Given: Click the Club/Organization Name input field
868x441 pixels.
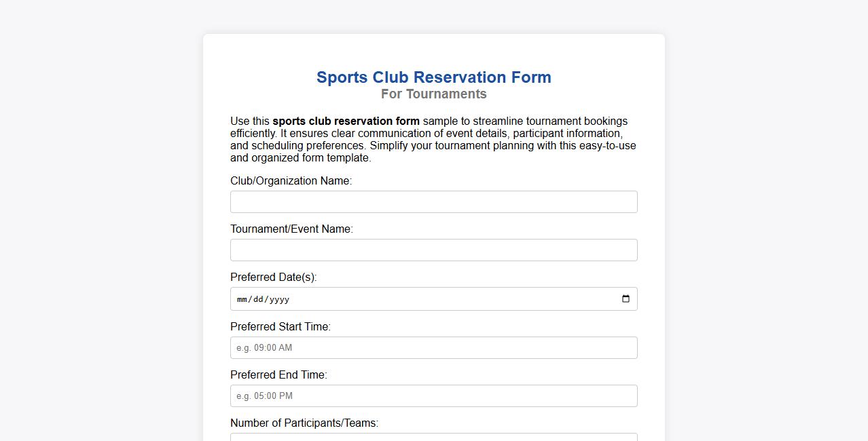Looking at the screenshot, I should pos(433,202).
